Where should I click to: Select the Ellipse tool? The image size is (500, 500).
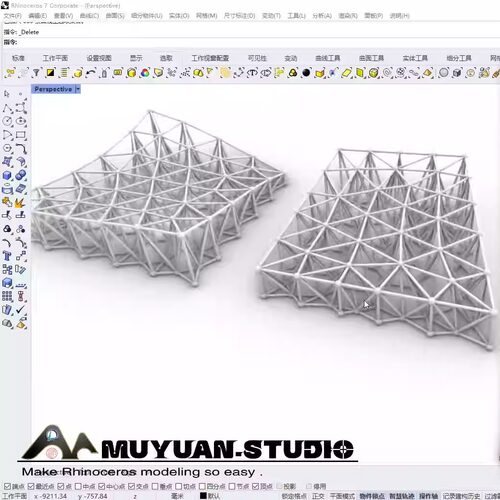(21, 121)
